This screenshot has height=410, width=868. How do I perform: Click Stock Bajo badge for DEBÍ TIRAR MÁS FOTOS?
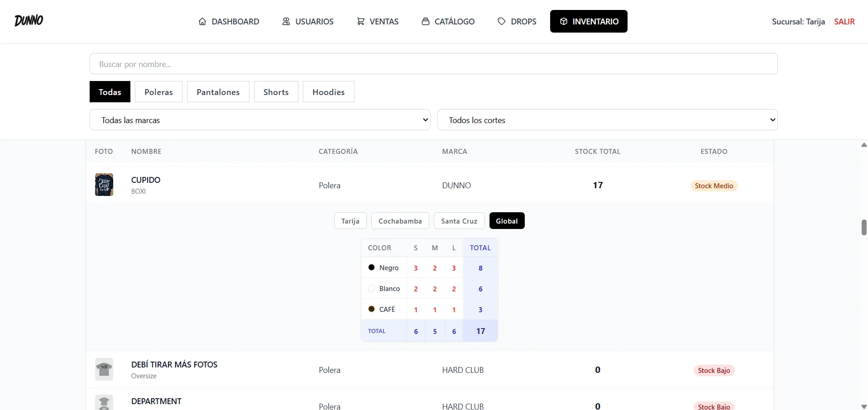click(714, 370)
